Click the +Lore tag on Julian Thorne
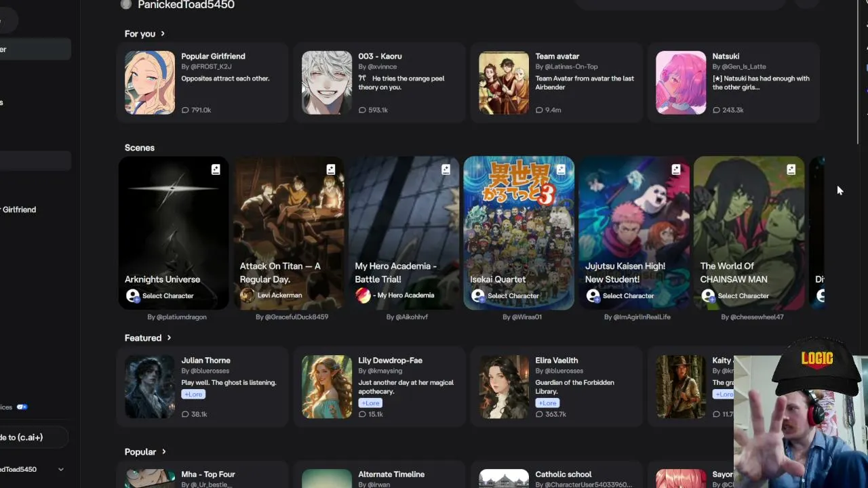 click(193, 394)
